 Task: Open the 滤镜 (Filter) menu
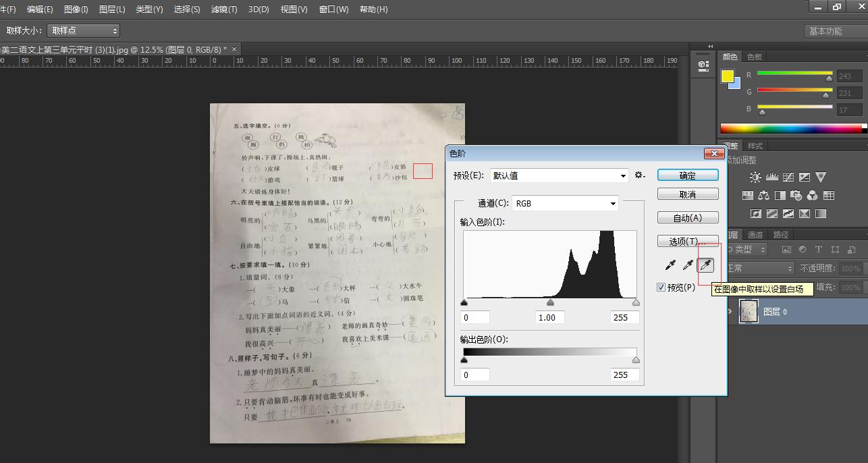coord(224,9)
